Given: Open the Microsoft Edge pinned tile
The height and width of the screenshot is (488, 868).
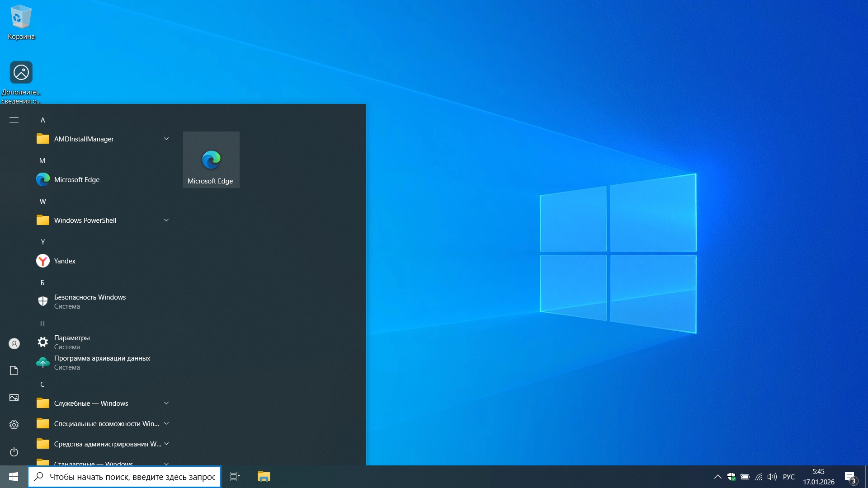Looking at the screenshot, I should point(211,160).
